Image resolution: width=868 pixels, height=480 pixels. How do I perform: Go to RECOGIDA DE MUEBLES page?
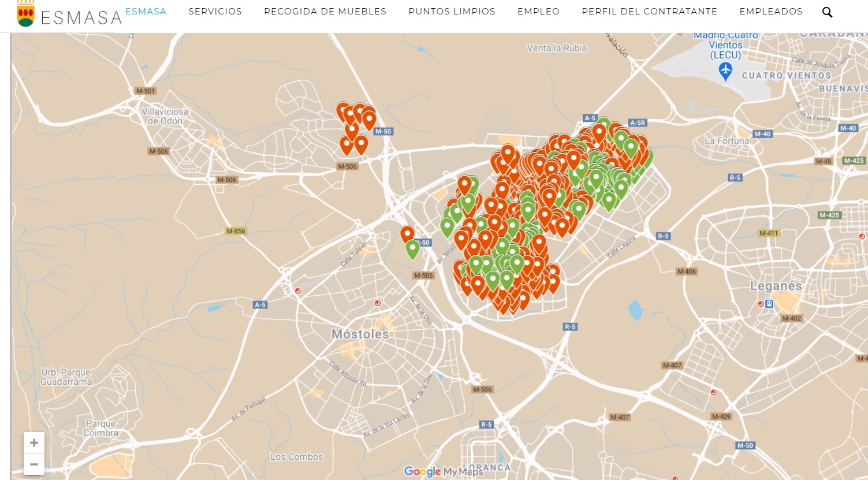tap(325, 12)
